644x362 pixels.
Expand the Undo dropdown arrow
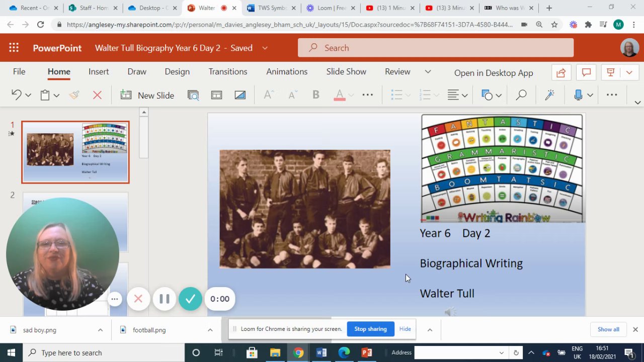[28, 95]
